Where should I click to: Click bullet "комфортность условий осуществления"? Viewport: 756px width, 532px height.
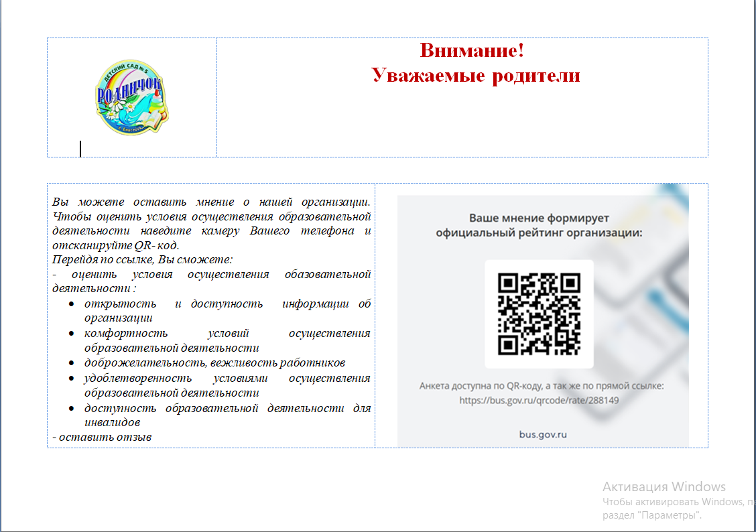(x=227, y=334)
